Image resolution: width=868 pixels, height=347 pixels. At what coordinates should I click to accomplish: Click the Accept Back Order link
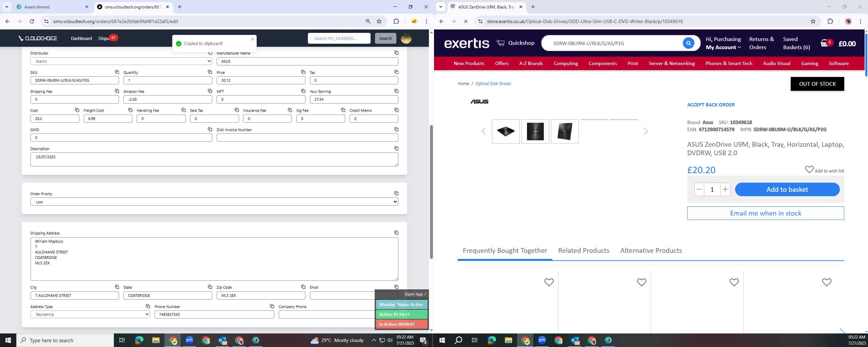coord(711,105)
